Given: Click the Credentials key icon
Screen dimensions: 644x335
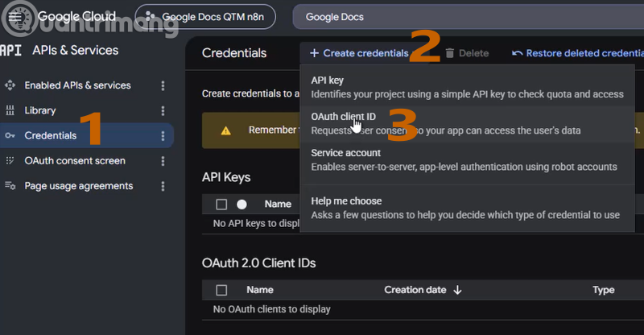Looking at the screenshot, I should [10, 135].
